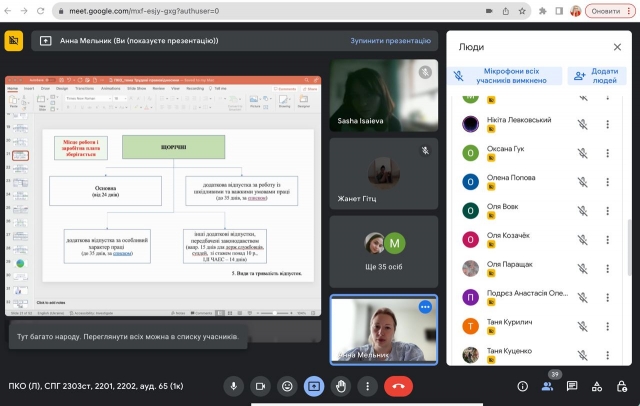Toggle the people panel icon
The width and height of the screenshot is (640, 406).
(547, 386)
